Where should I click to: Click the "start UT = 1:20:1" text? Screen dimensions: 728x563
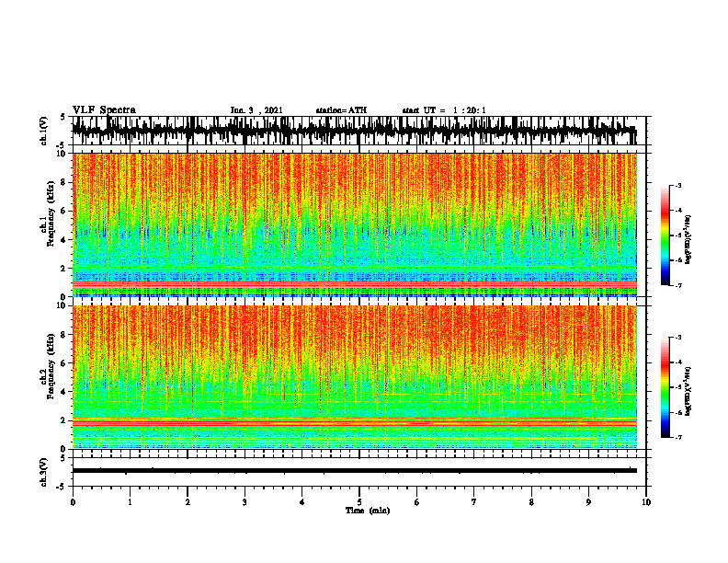[x=444, y=110]
